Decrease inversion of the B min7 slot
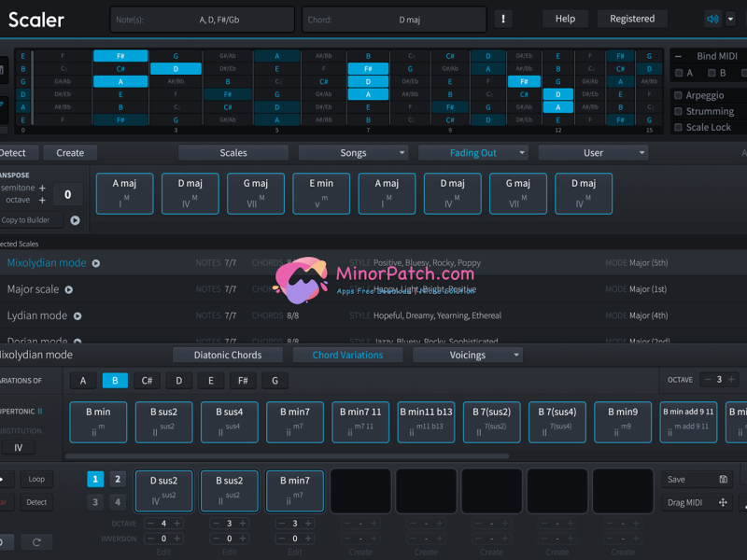747x560 pixels. point(282,539)
